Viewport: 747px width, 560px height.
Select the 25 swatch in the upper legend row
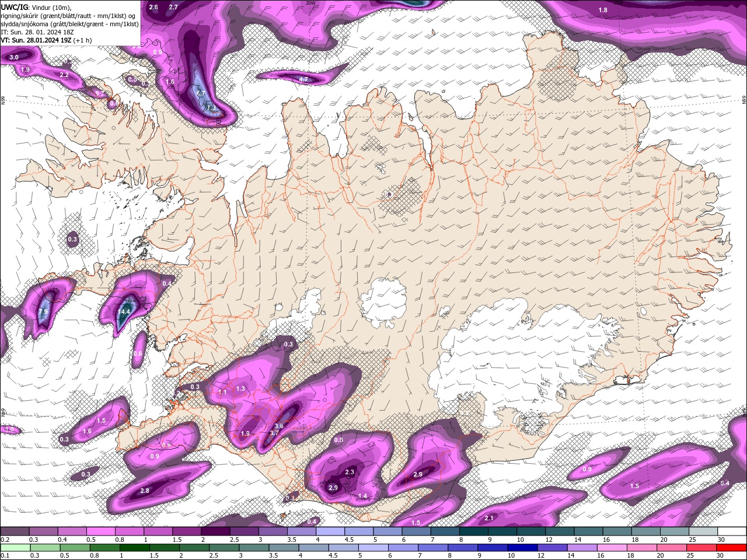(x=703, y=531)
